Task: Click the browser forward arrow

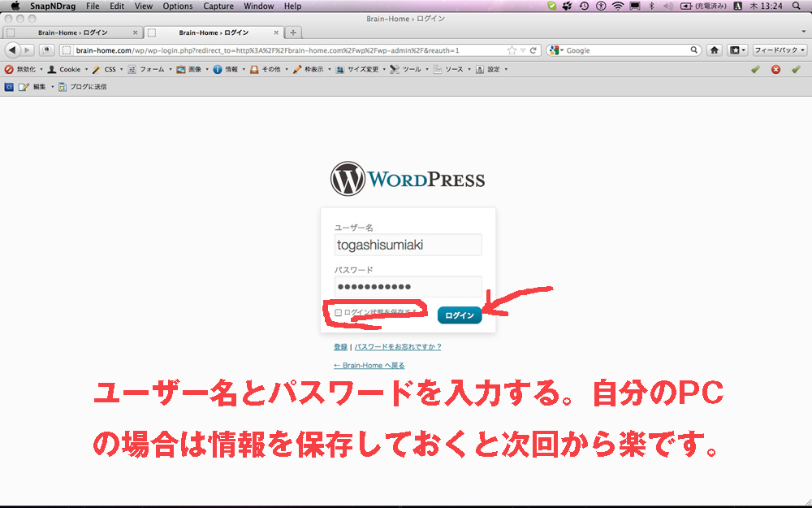Action: pos(28,50)
